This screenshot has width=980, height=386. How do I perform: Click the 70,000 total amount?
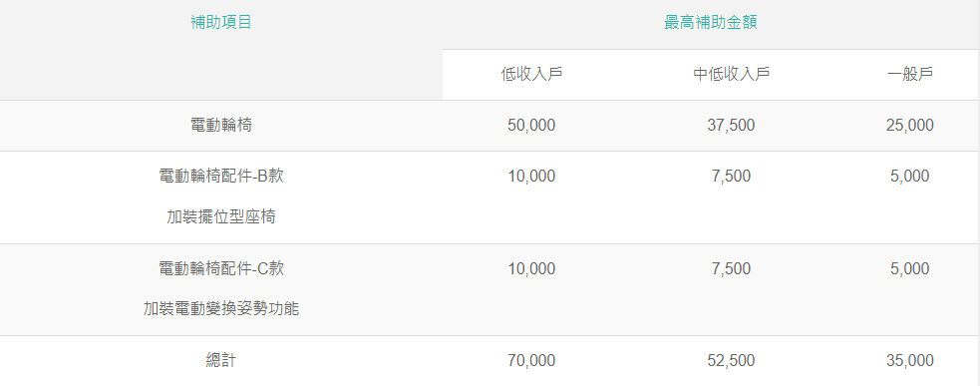point(532,360)
